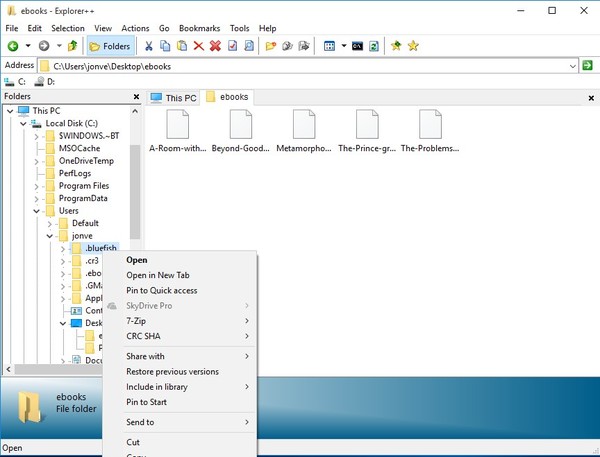Image resolution: width=600 pixels, height=457 pixels.
Task: Click the Up one folder icon
Action: coord(73,46)
